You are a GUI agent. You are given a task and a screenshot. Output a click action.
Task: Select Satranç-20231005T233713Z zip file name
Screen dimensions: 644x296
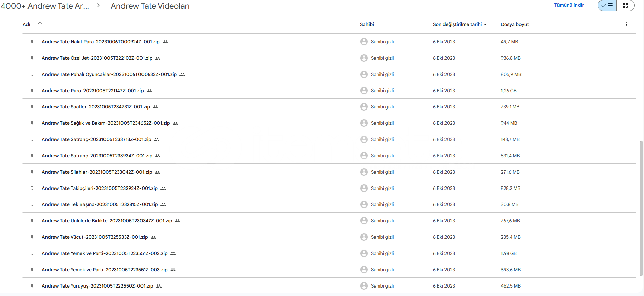click(x=96, y=139)
